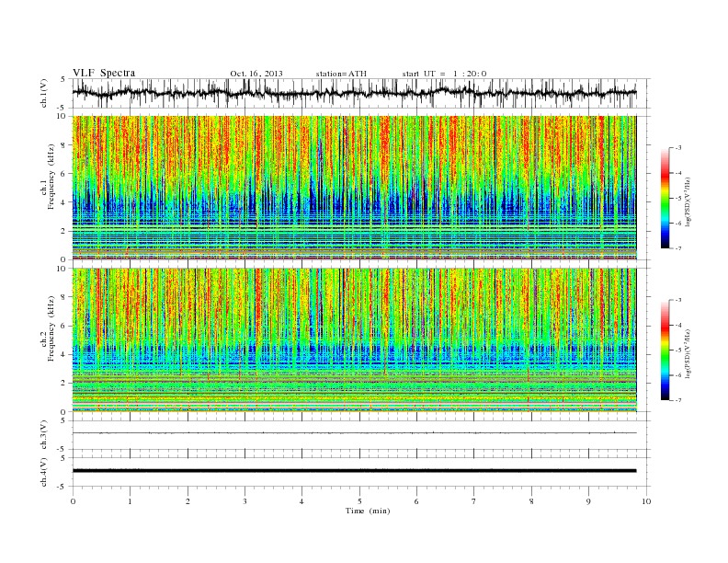Click the "-3" tick on ch.2 color bar
728x563 pixels.
(x=677, y=300)
